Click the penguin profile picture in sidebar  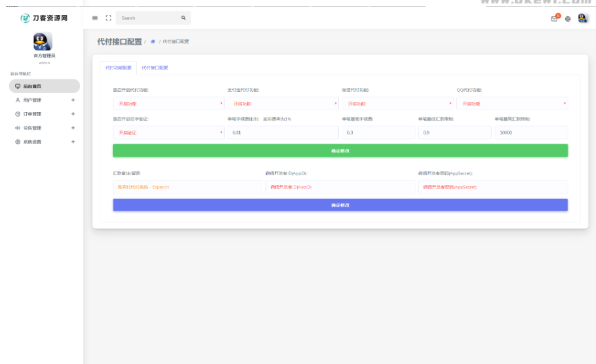[x=43, y=41]
